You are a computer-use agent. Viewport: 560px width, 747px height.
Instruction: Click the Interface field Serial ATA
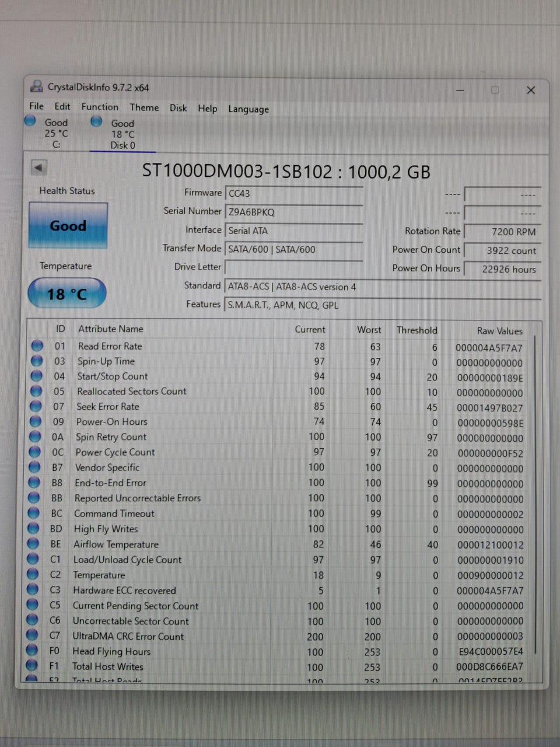[294, 231]
